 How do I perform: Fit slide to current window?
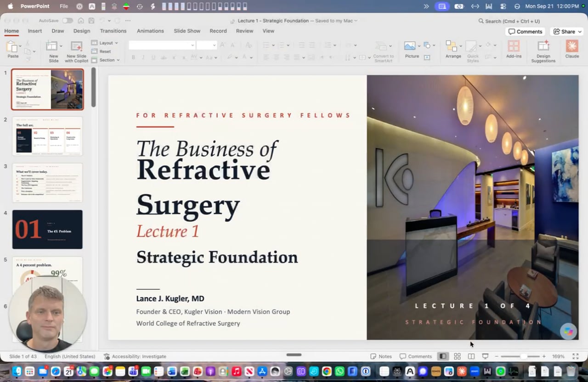point(575,356)
